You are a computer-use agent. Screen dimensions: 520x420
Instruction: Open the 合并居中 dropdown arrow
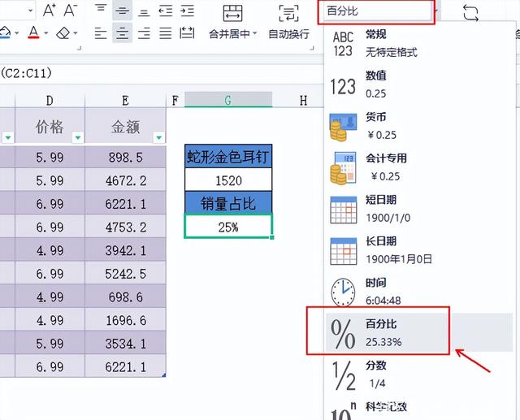click(254, 33)
